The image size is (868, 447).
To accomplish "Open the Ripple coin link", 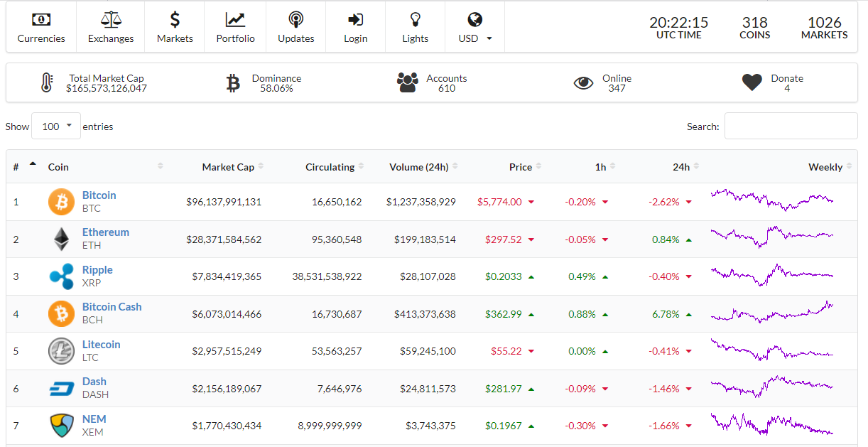I will click(97, 270).
